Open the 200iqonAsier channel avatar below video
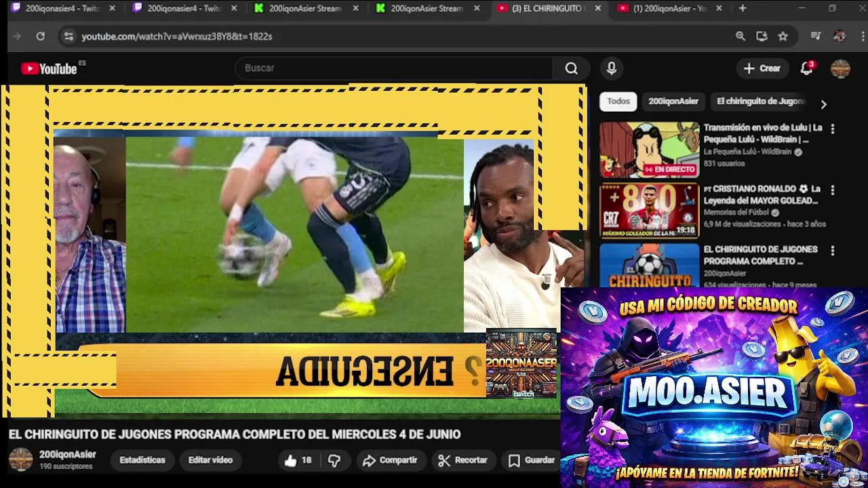Viewport: 868px width, 488px height. [x=20, y=460]
